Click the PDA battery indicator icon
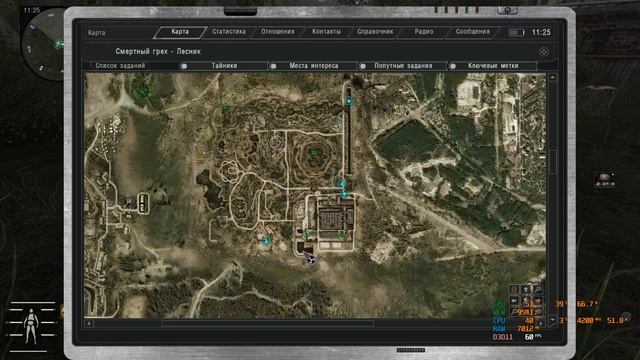 click(516, 32)
